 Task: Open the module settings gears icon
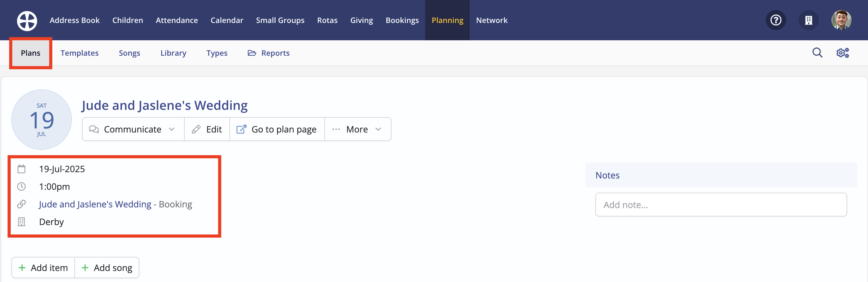tap(842, 53)
